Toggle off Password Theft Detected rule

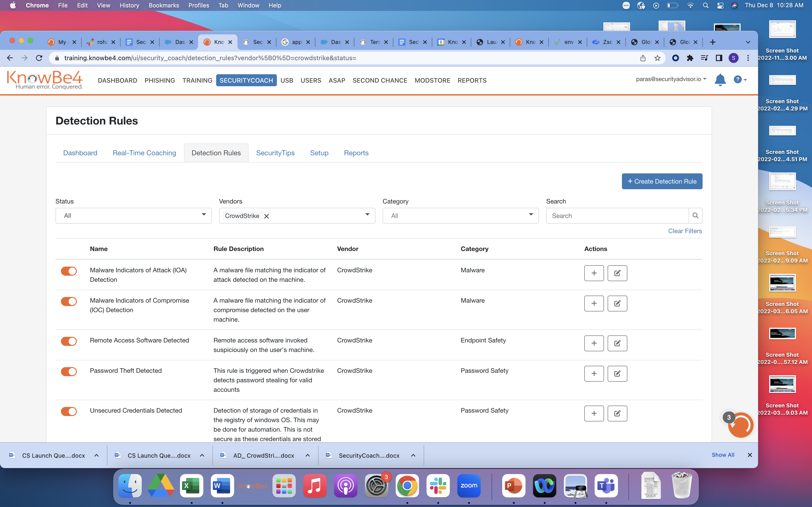pyautogui.click(x=69, y=371)
